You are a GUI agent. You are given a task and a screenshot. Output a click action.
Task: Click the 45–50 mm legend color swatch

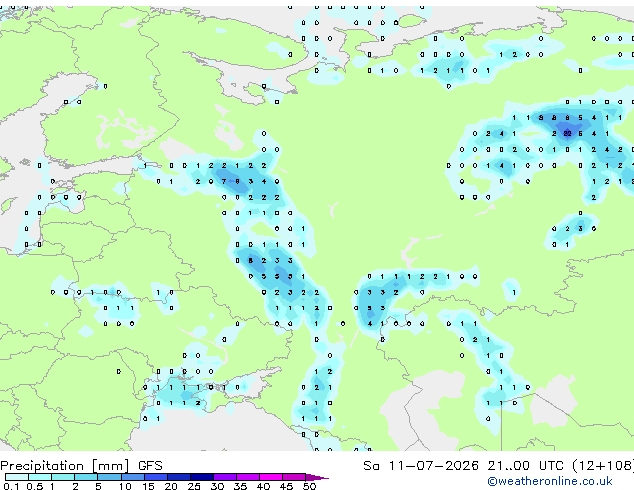point(294,477)
